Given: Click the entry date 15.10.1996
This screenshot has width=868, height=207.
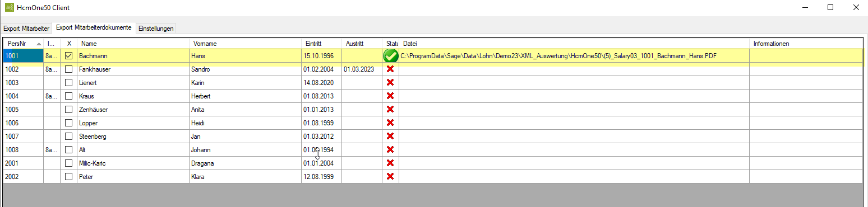Looking at the screenshot, I should click(x=318, y=56).
